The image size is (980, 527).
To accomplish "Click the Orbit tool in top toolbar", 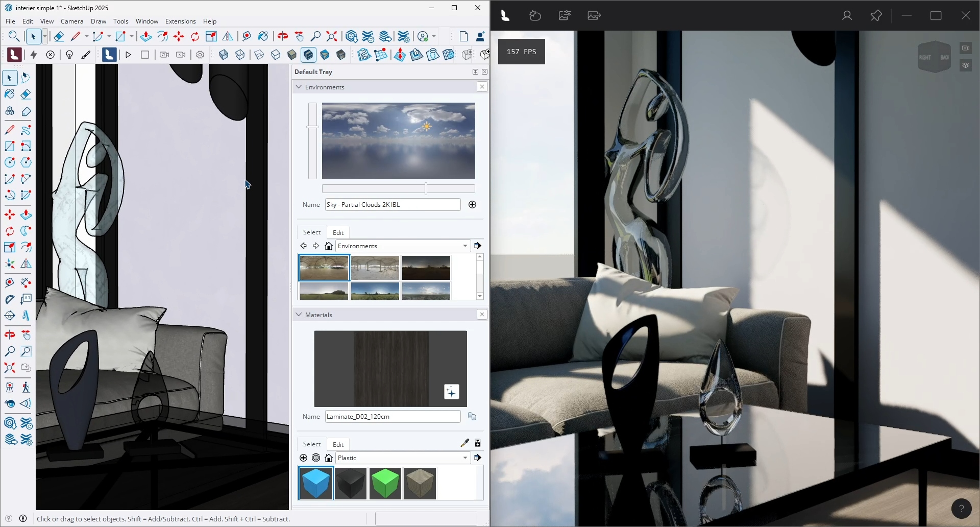I will (x=283, y=36).
